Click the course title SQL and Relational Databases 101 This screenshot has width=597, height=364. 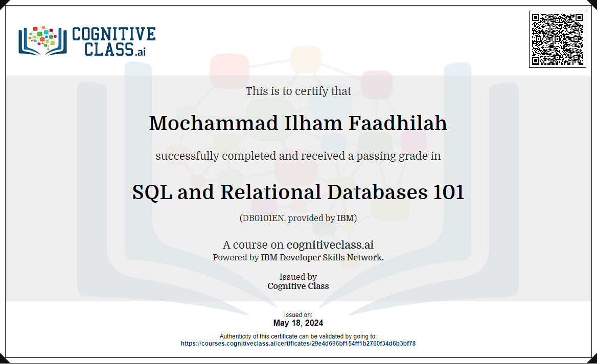click(298, 191)
